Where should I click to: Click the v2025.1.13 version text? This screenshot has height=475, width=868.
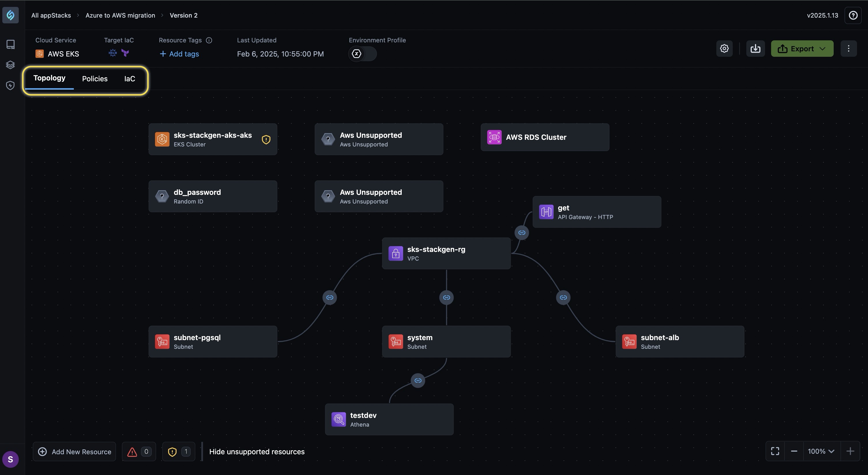822,15
